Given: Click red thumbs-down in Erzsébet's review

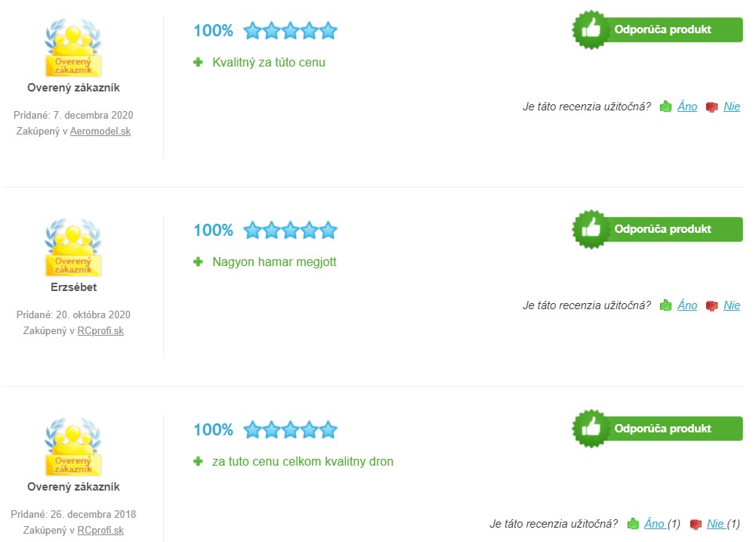Looking at the screenshot, I should click(711, 306).
